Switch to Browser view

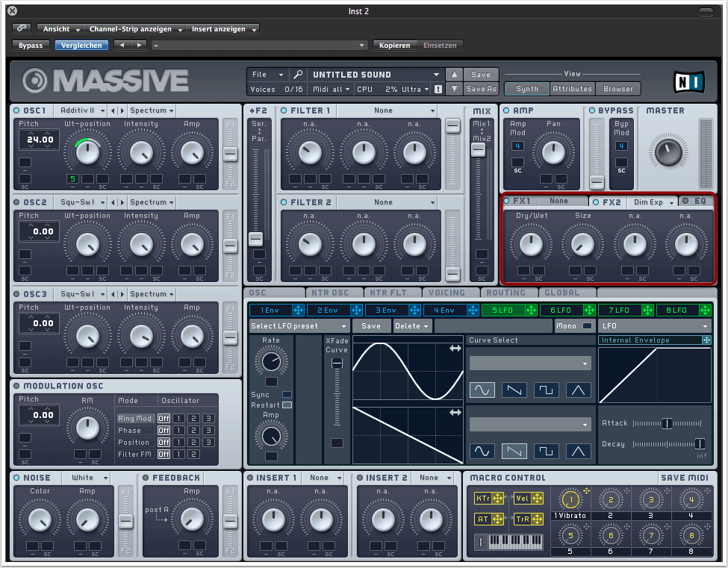(x=617, y=89)
